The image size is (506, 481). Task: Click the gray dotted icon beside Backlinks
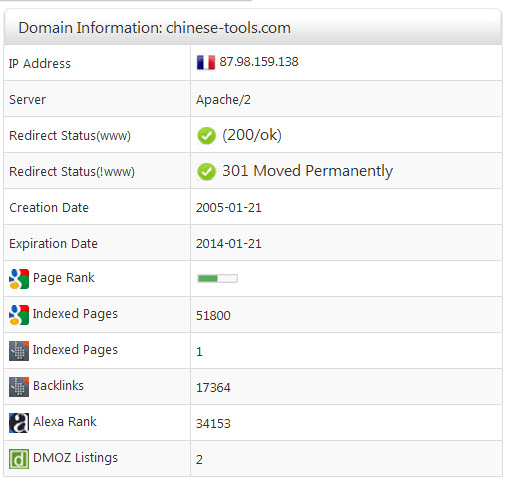tap(19, 387)
